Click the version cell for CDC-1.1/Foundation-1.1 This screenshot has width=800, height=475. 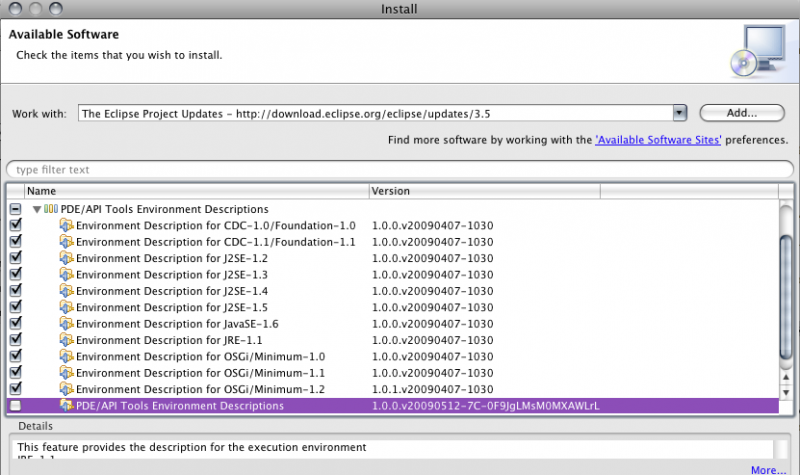(x=433, y=242)
